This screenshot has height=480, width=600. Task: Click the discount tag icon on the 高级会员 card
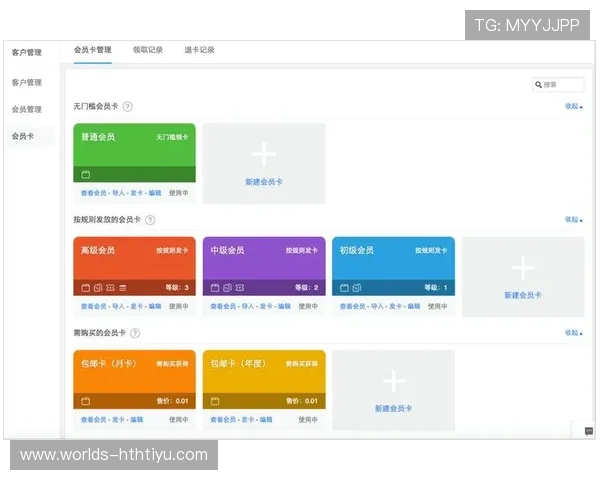point(98,288)
